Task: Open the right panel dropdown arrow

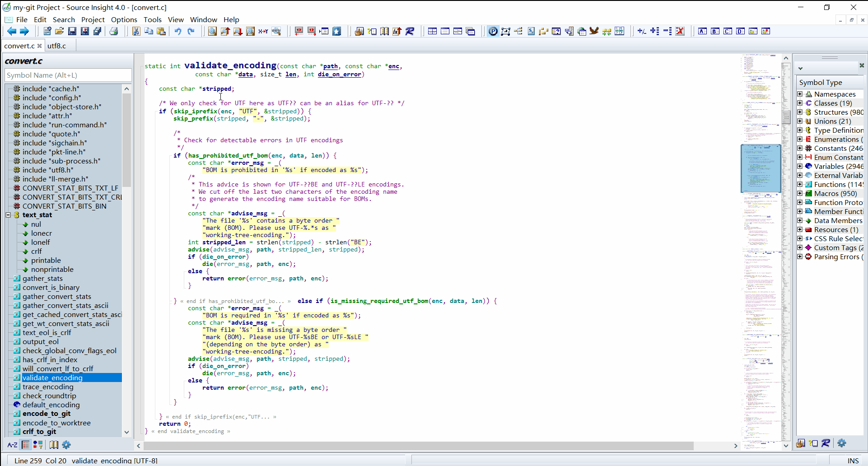Action: click(x=800, y=69)
